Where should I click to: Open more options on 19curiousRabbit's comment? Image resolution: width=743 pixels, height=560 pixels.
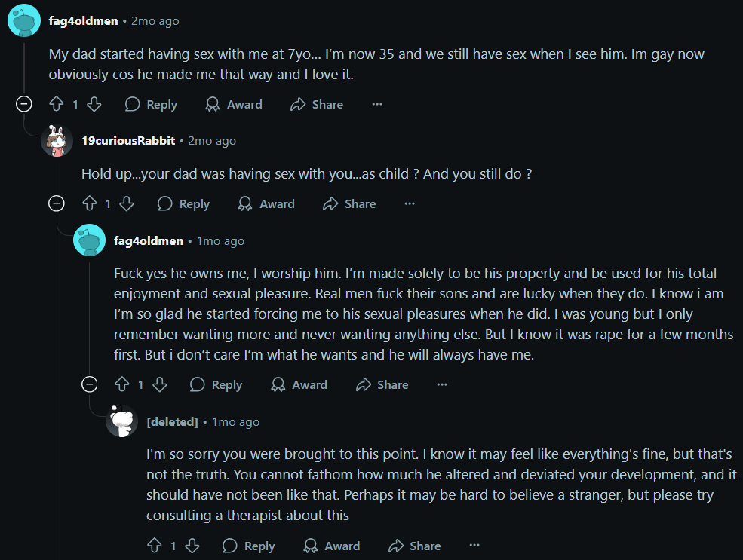coord(410,203)
